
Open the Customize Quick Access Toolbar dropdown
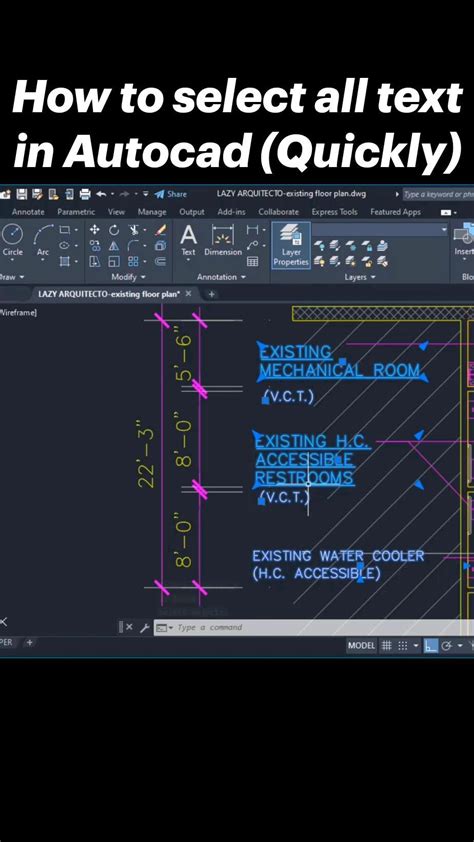click(x=145, y=194)
